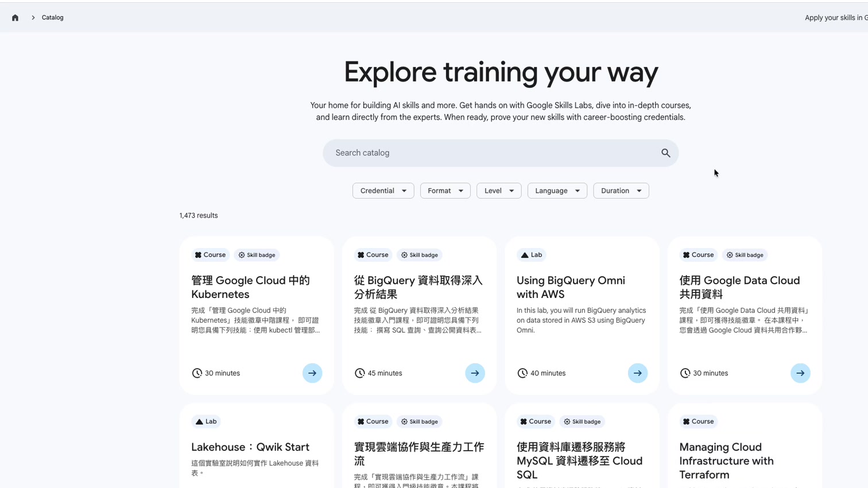868x488 pixels.
Task: Click Course tag on Google Data Cloud card
Action: [699, 255]
